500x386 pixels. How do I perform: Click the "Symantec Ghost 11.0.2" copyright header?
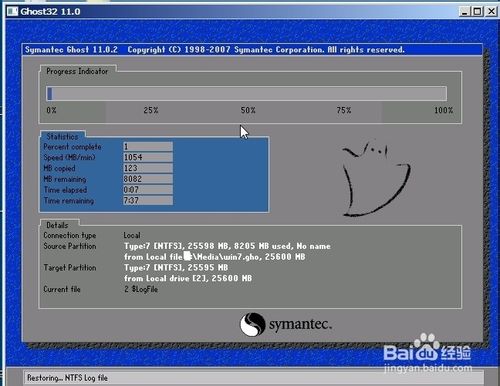215,50
